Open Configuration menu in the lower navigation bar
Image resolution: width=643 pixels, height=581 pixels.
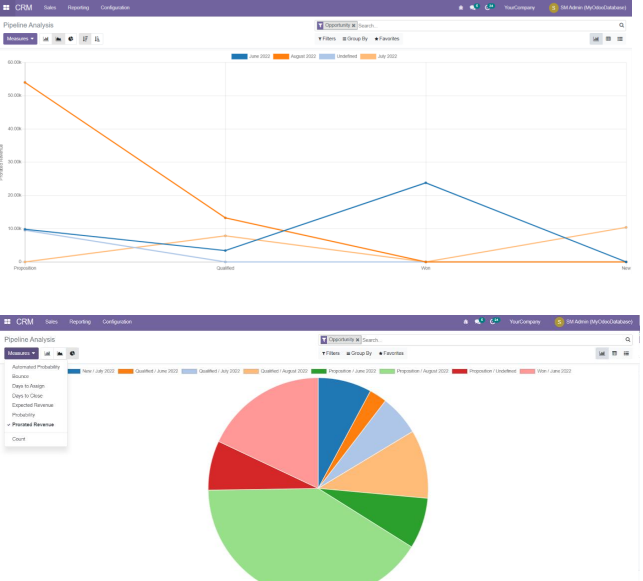click(x=117, y=321)
